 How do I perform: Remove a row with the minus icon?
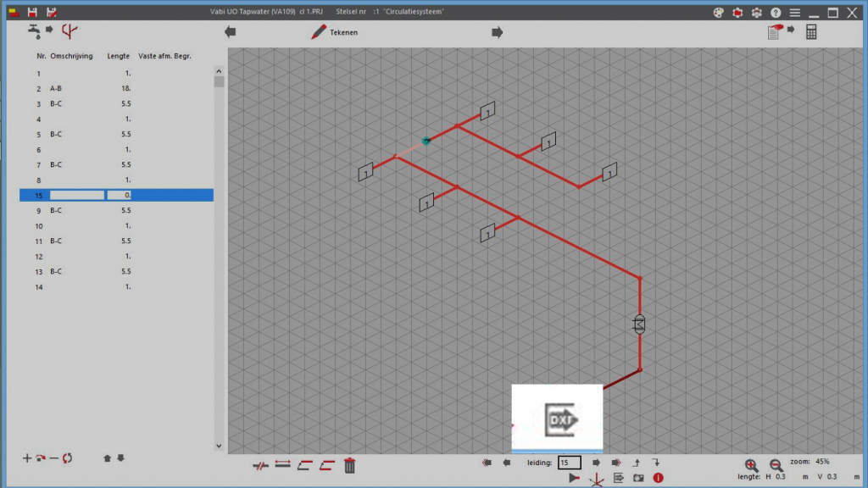point(53,458)
